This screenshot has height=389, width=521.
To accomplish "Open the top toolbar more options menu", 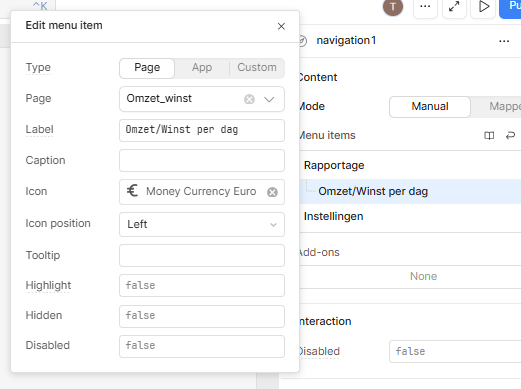I will (425, 7).
